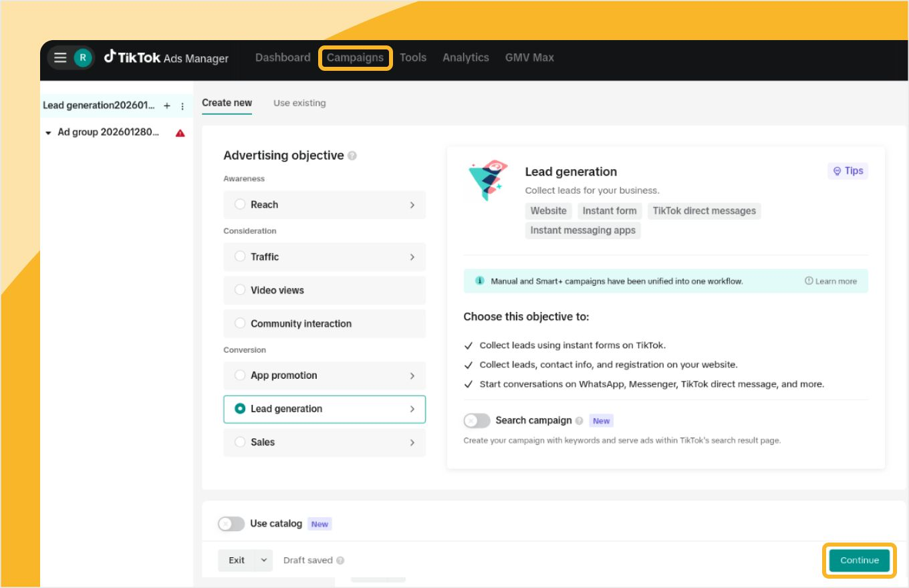Open the hamburger menu icon

click(60, 57)
